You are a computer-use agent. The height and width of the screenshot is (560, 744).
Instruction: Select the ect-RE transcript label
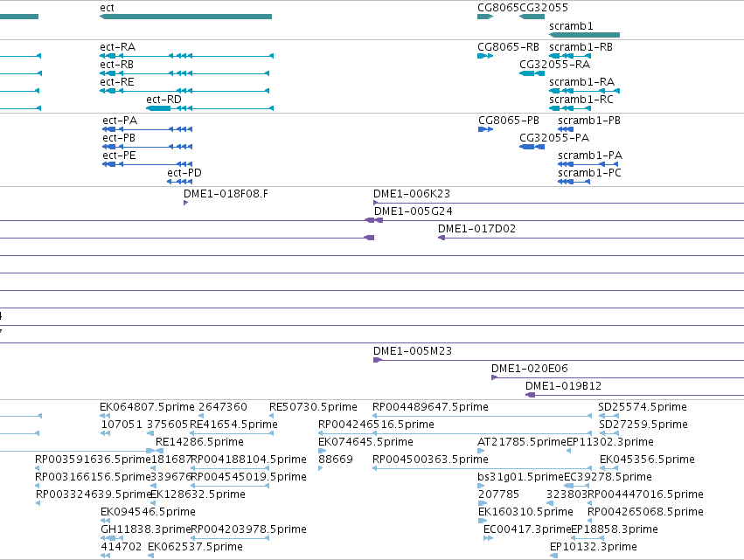117,82
